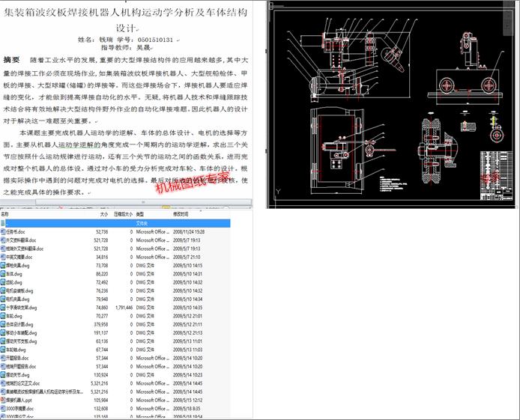Viewport: 520px width, 420px height.
Task: Click the DWG icon of 电机夹具.dwg
Action: coord(3,299)
